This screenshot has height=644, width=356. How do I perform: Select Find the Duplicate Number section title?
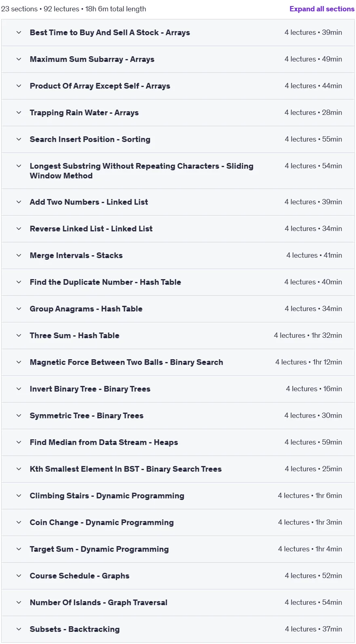(105, 282)
